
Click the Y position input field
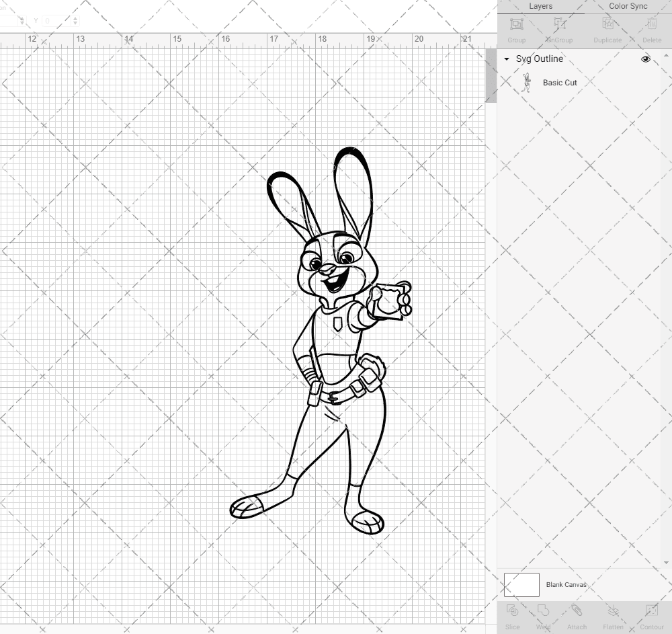56,21
